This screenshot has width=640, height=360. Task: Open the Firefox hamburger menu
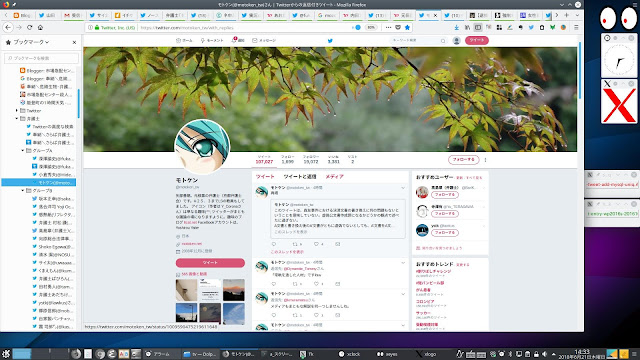576,27
